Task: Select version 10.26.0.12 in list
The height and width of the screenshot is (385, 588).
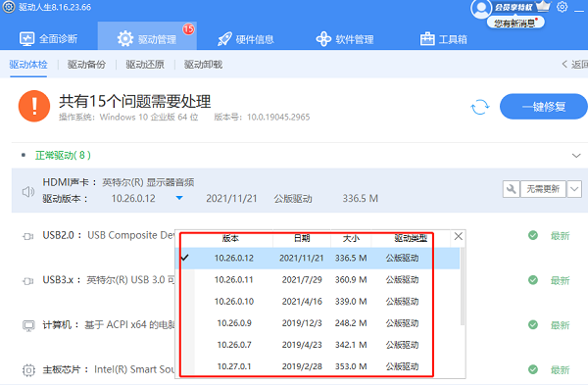Action: [318, 258]
